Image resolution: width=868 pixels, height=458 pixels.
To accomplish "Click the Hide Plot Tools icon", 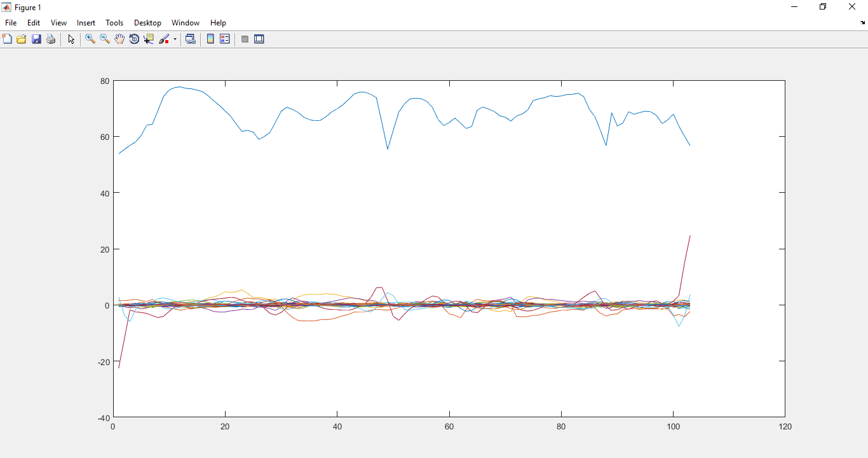I will coord(245,39).
